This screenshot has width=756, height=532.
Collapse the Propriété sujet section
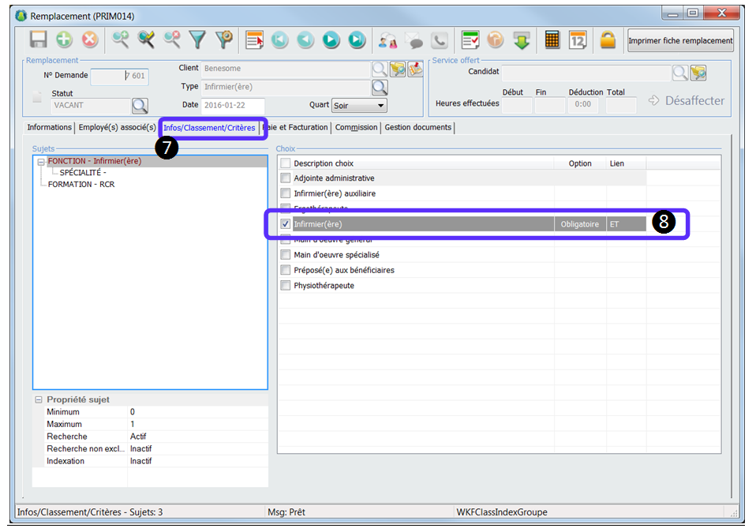click(x=38, y=400)
